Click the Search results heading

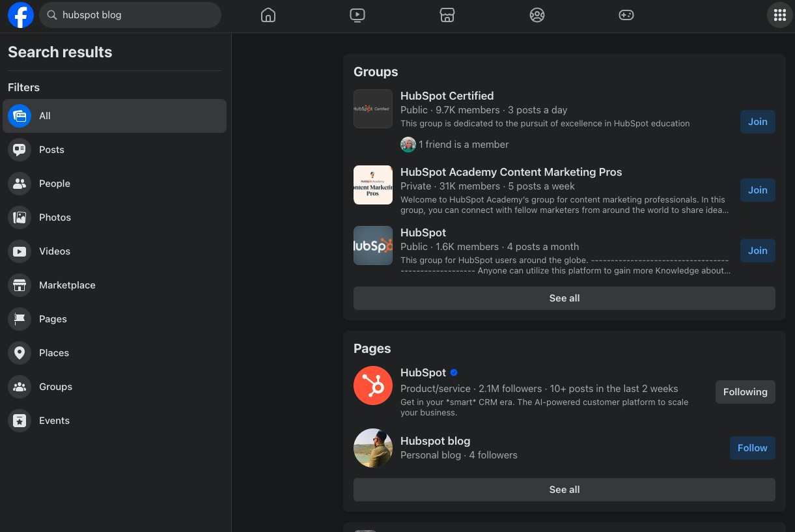tap(60, 52)
